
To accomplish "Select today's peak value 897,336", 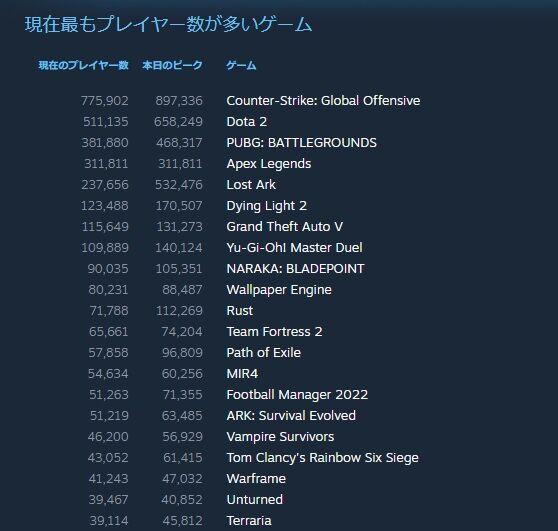I will click(179, 101).
